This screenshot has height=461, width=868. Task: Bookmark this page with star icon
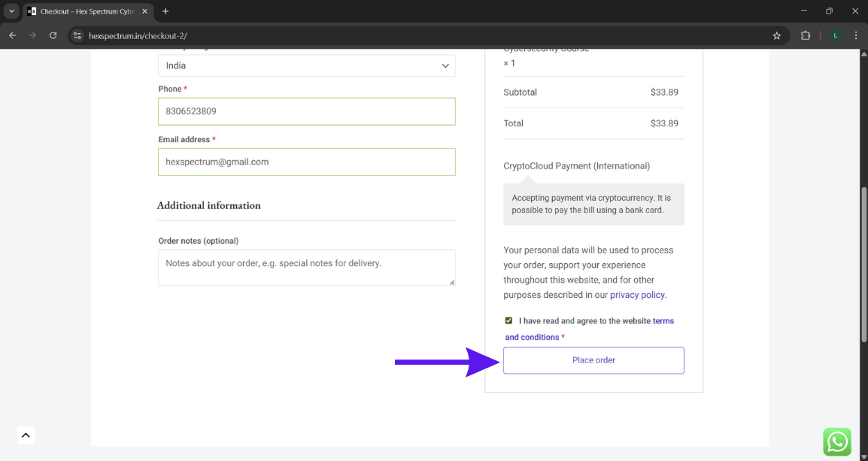[x=776, y=35]
